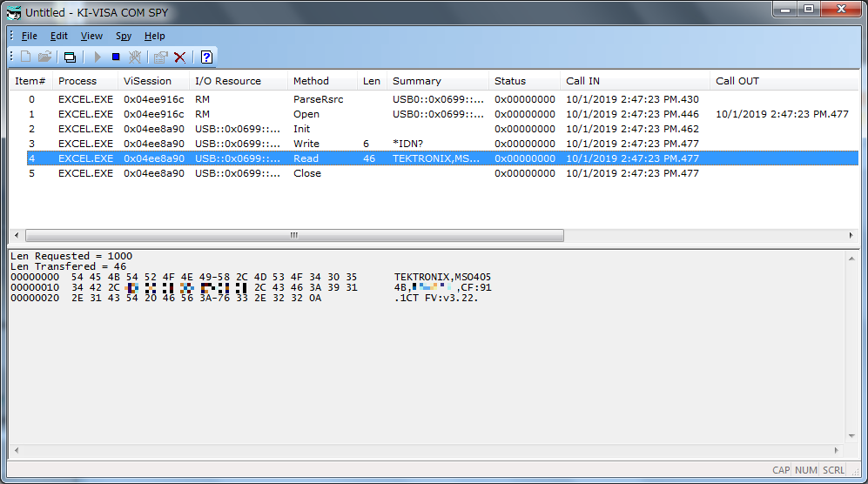Click the Method column header
Viewport: 868px width, 484px height.
[x=311, y=81]
